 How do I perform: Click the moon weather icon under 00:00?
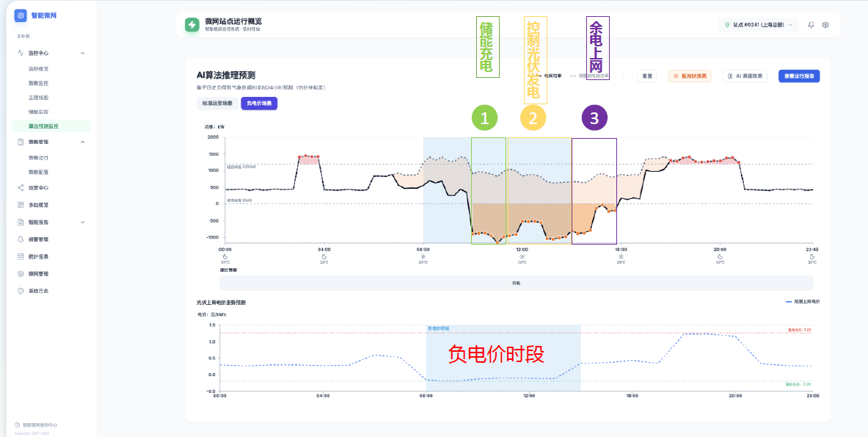[225, 256]
